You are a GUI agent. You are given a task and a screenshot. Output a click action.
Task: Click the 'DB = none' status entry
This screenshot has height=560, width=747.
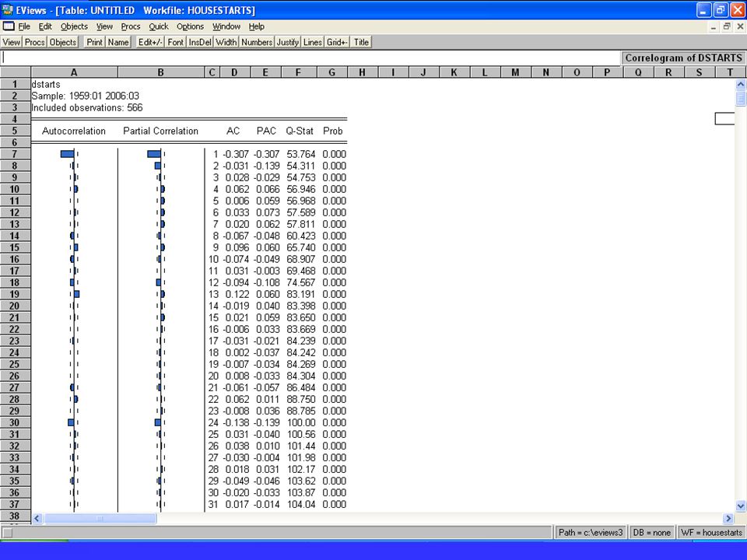(651, 532)
